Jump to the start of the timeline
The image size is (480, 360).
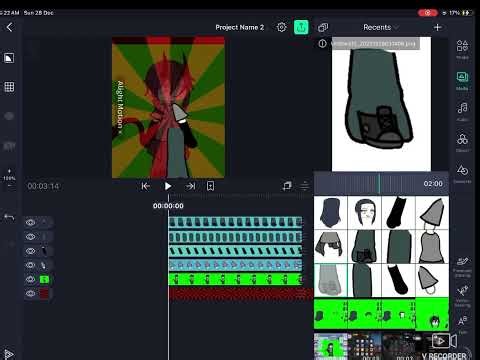coord(145,186)
